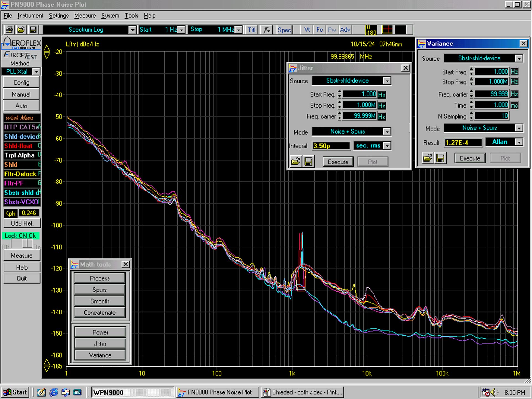Screen dimensions: 532x399
Task: Expand Jitter sec. rms units dropdown
Action: point(387,146)
